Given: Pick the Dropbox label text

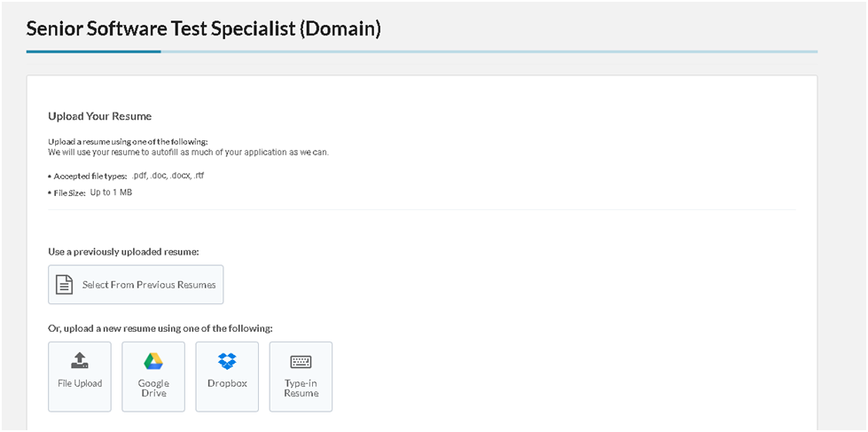Looking at the screenshot, I should point(227,383).
